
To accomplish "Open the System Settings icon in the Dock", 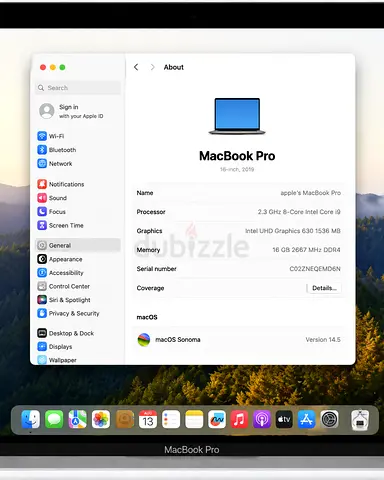I will [x=329, y=419].
